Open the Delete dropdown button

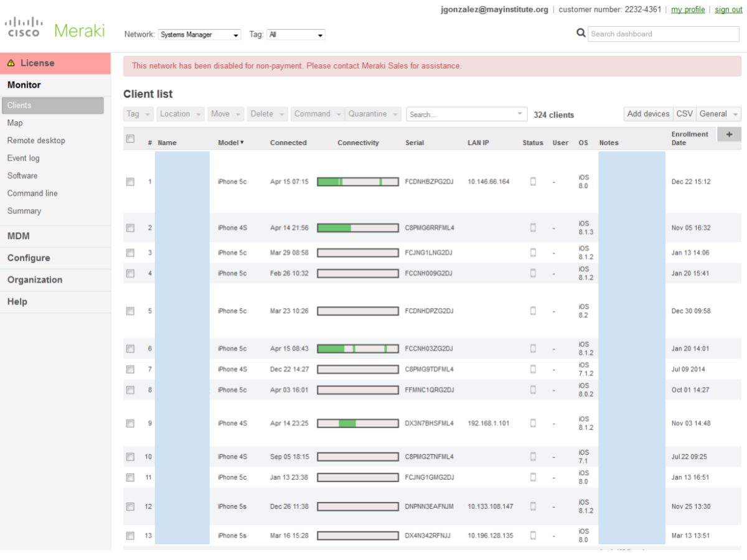[x=267, y=114]
